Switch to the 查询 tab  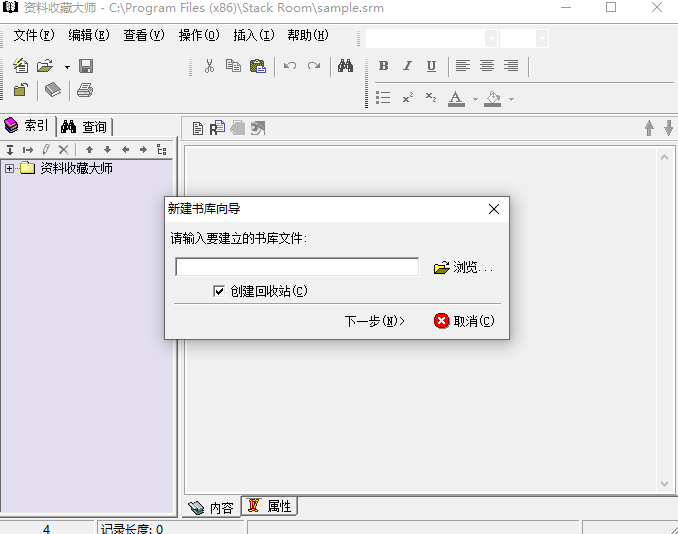pyautogui.click(x=84, y=127)
